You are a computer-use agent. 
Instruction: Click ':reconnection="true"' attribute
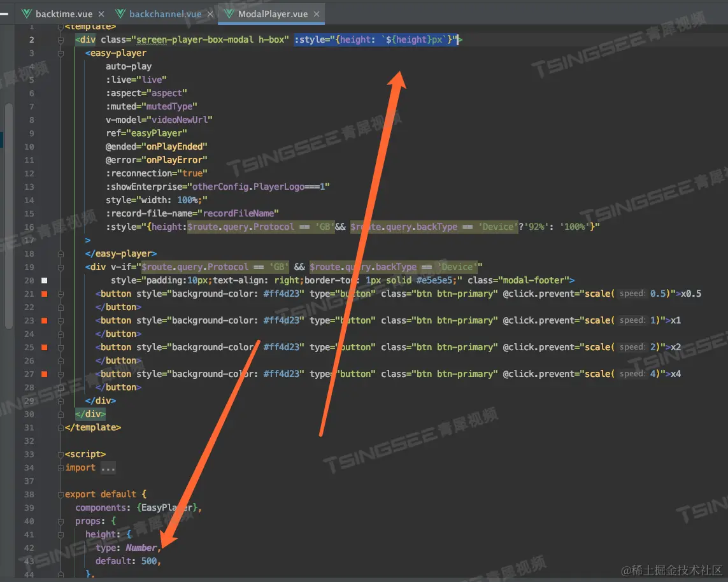(x=157, y=173)
